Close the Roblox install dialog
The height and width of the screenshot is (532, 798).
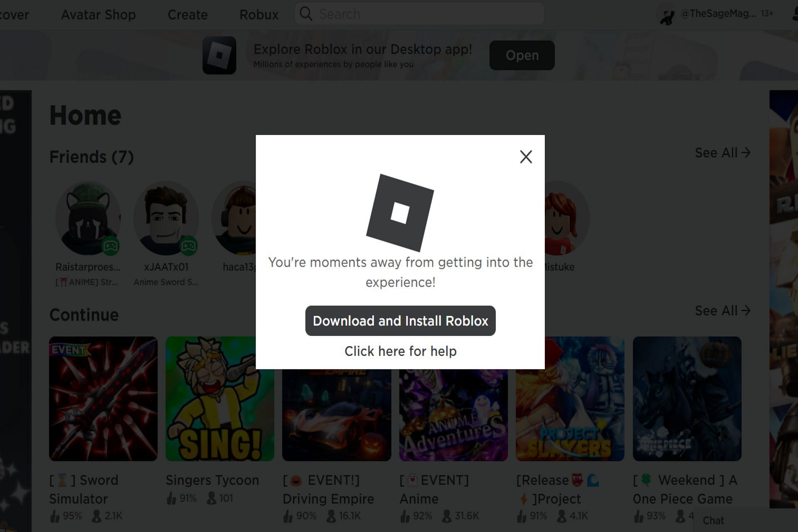click(x=526, y=157)
